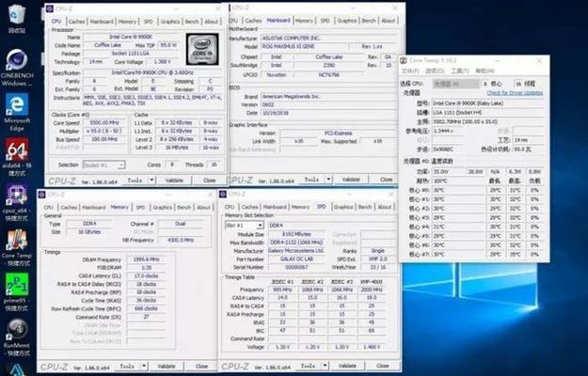Viewport: 588px width, 376px height.
Task: Click GALAX OC LAB part number field
Action: [296, 258]
